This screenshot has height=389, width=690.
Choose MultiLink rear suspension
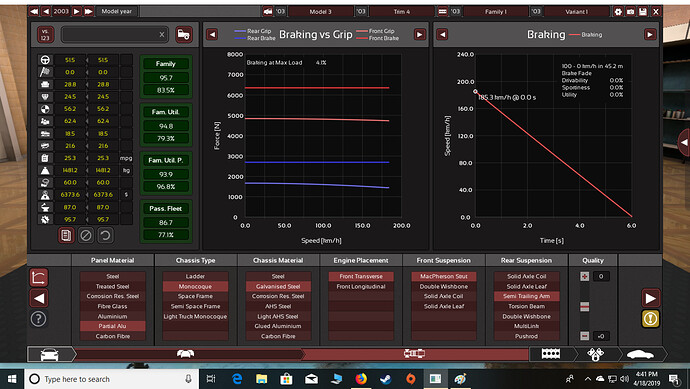coord(526,326)
